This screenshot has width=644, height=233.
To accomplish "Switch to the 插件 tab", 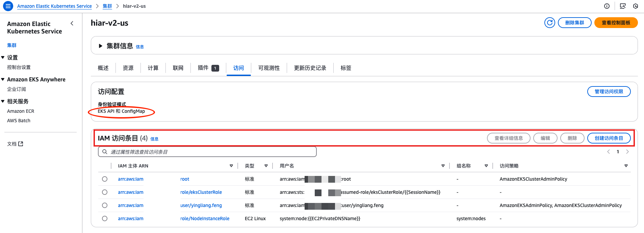I will pyautogui.click(x=208, y=68).
